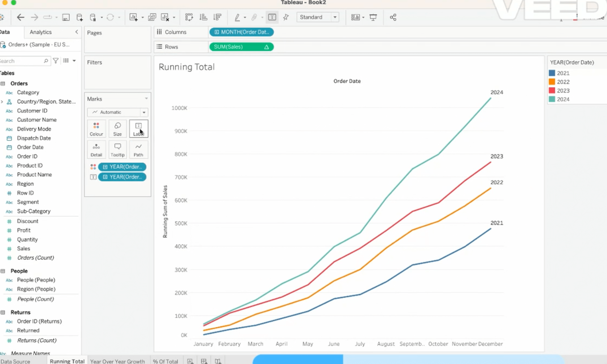Open the Data Source tab

(16, 361)
